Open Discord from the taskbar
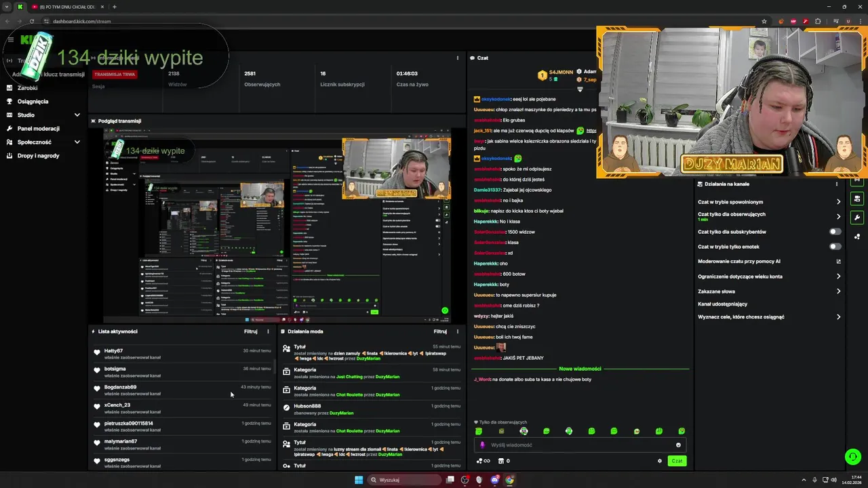Screen dimensions: 868x488 pyautogui.click(x=494, y=480)
